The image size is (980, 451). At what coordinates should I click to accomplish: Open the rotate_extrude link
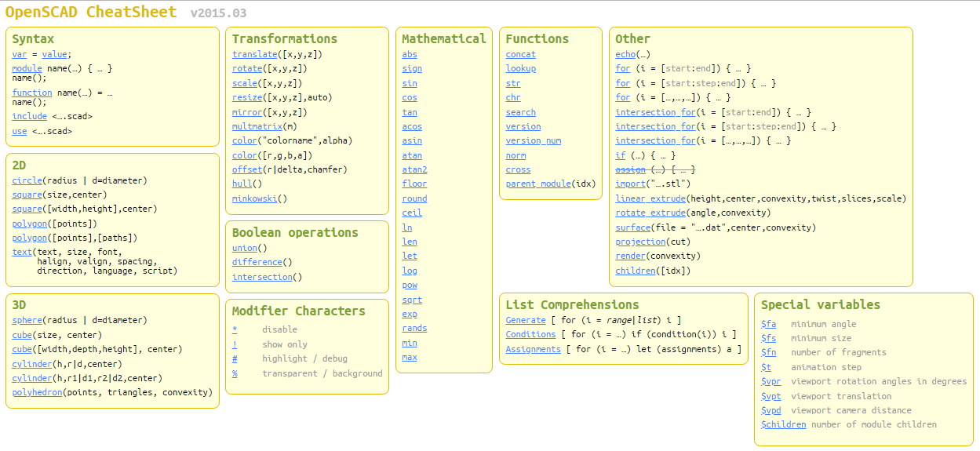[650, 213]
